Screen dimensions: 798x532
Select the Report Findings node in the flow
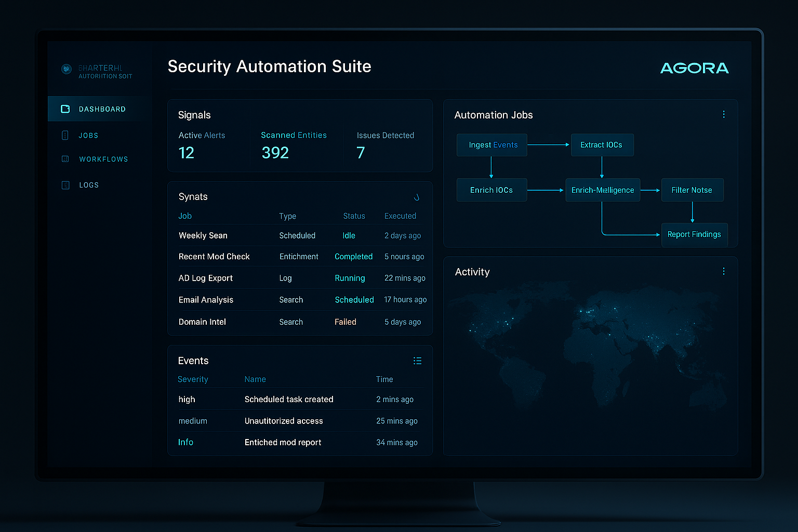694,234
